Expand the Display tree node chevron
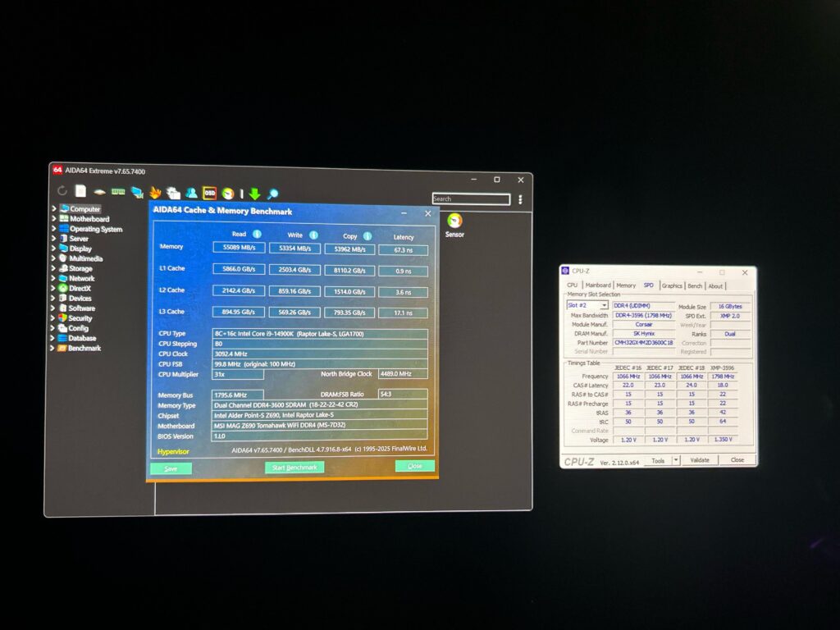Screen dimensions: 840x630 click(x=53, y=248)
